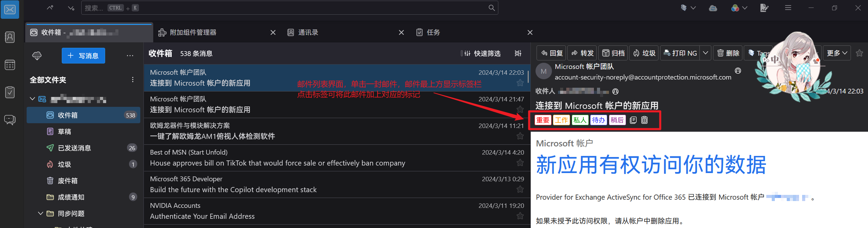Click the 打印 NG print button
868x228 pixels.
click(x=680, y=53)
